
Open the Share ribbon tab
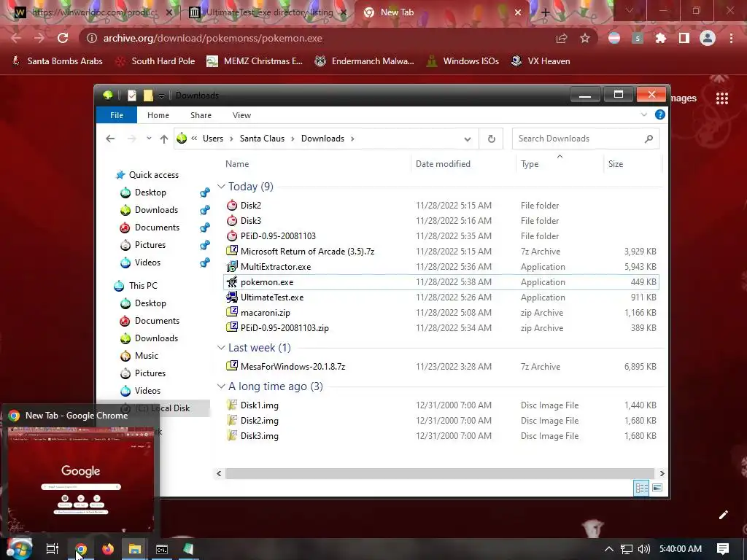point(201,115)
